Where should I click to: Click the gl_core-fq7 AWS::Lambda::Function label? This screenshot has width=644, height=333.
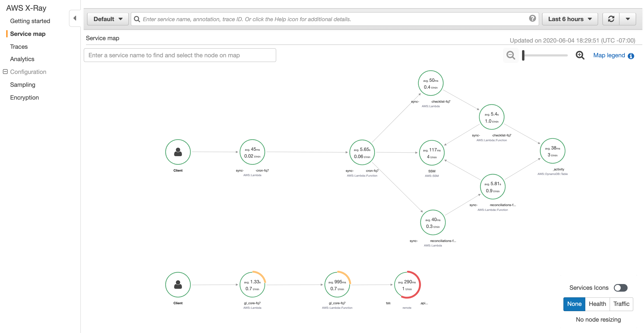[337, 308]
